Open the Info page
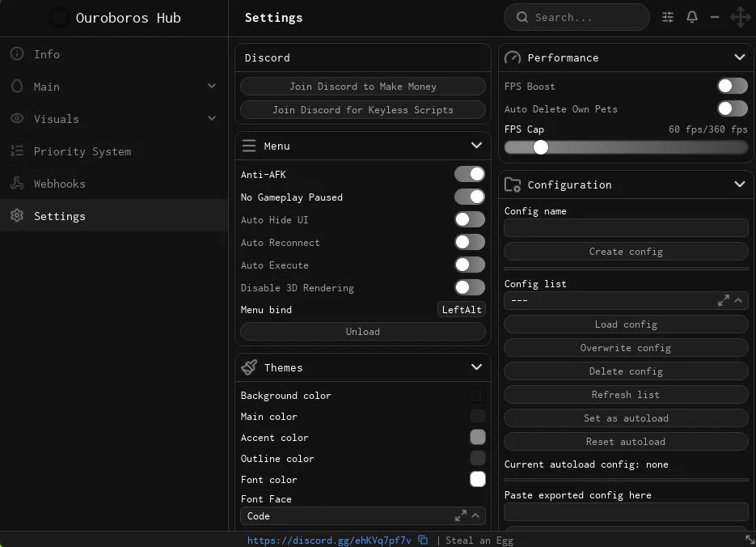The image size is (756, 547). pyautogui.click(x=114, y=54)
